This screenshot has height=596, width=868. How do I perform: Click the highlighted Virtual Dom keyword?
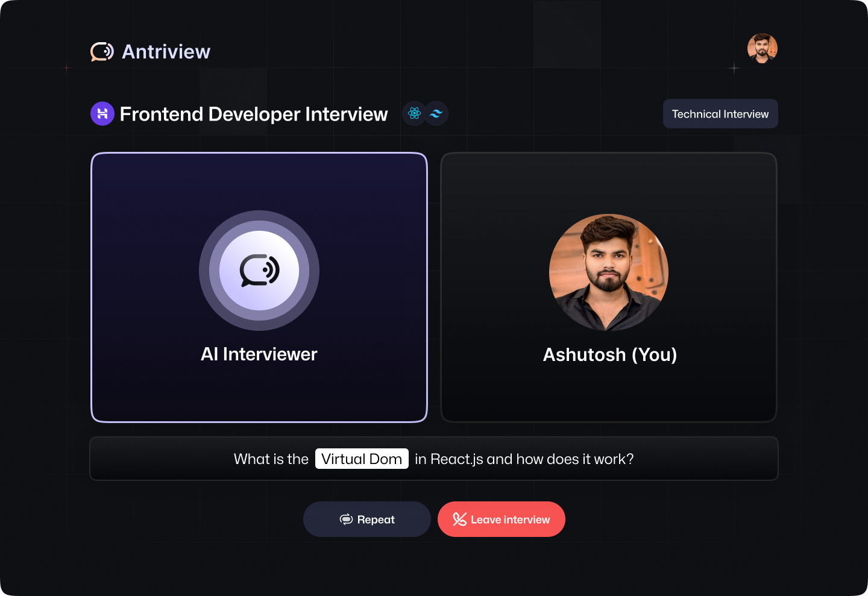pyautogui.click(x=362, y=459)
